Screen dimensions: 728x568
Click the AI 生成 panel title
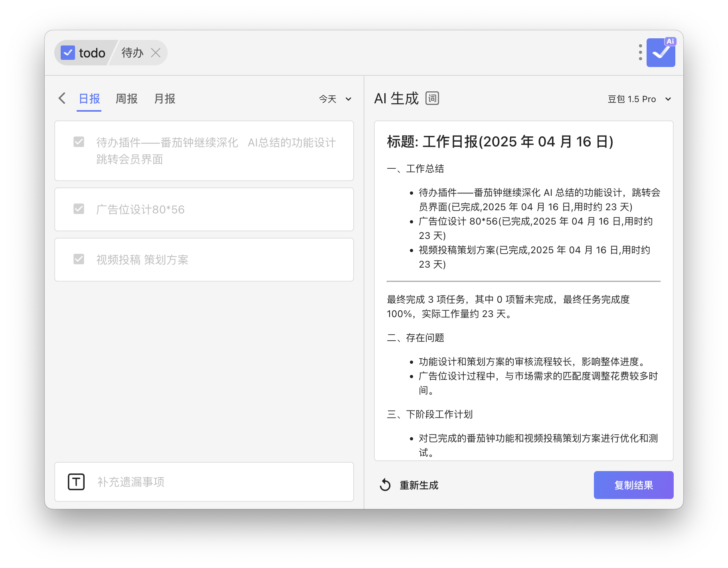pos(396,99)
